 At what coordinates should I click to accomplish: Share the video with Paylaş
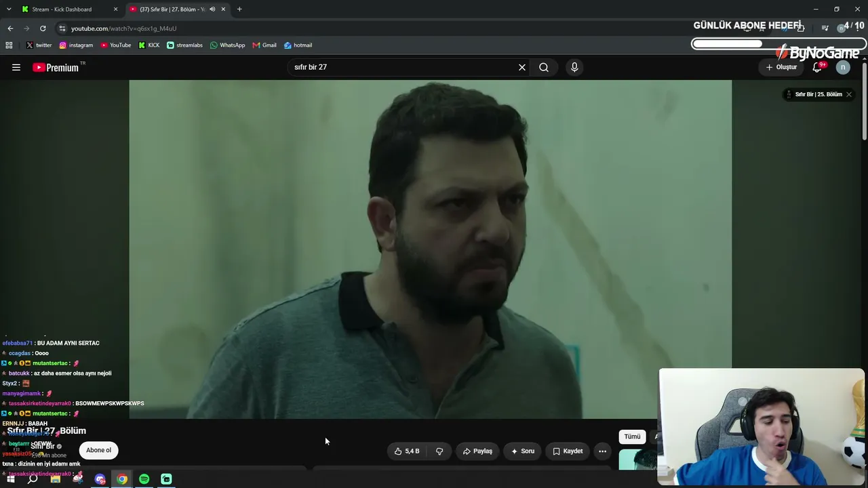(x=477, y=451)
